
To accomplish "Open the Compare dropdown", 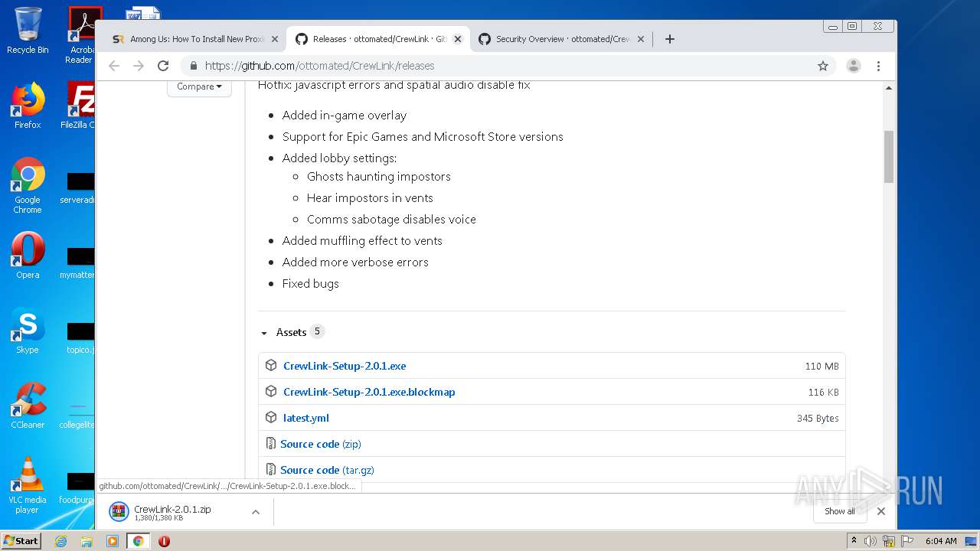I will [199, 86].
